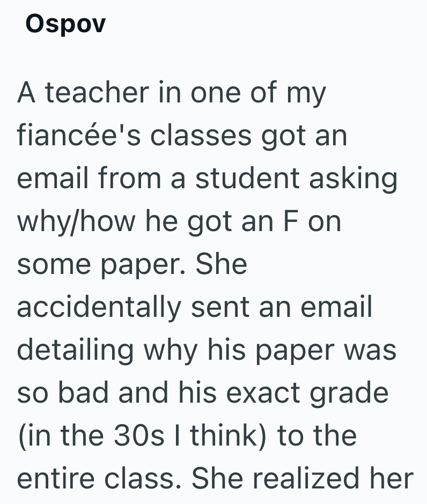Click the word "classes" in the post

pyautogui.click(x=200, y=136)
